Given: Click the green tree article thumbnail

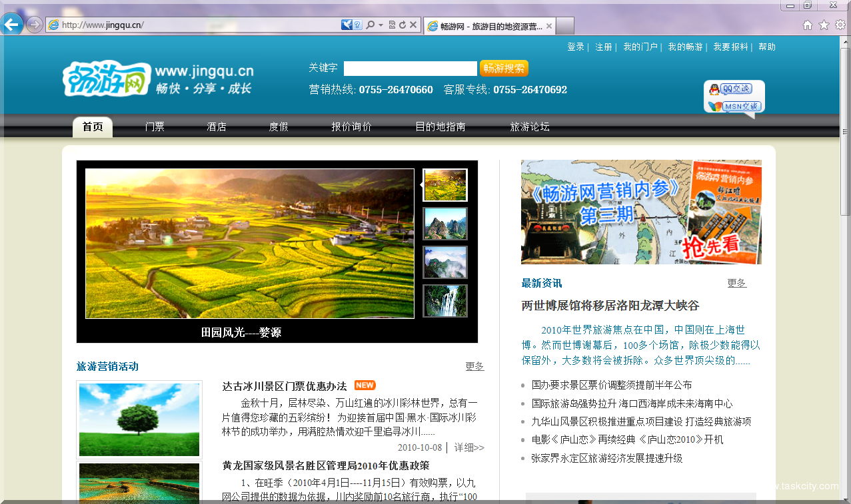Looking at the screenshot, I should click(139, 419).
